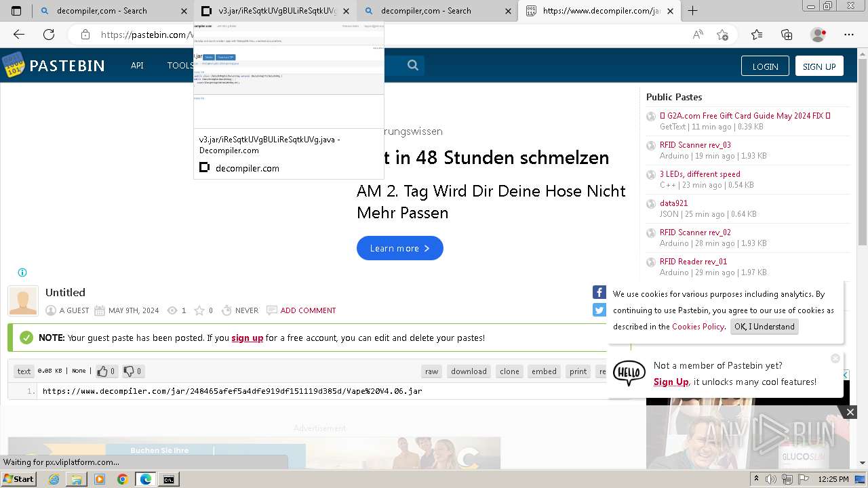Image resolution: width=868 pixels, height=488 pixels.
Task: Click the browser back arrow
Action: point(19,35)
